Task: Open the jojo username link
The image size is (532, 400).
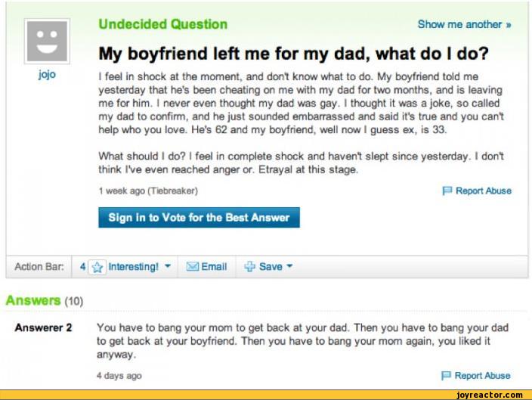Action: coord(47,75)
